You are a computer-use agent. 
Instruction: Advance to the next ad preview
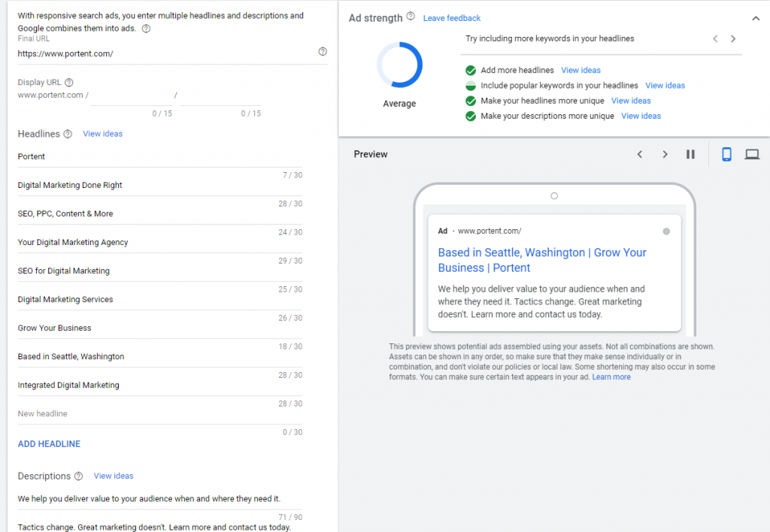point(665,155)
